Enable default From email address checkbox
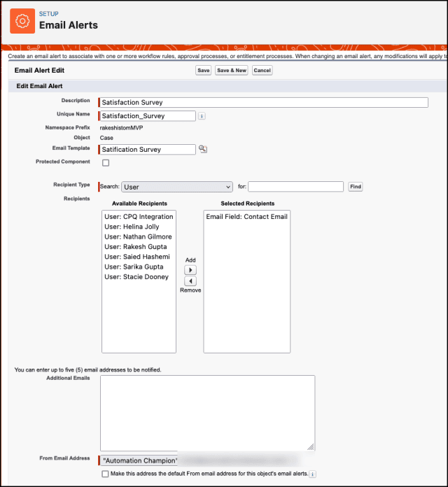The width and height of the screenshot is (448, 487). [x=105, y=474]
